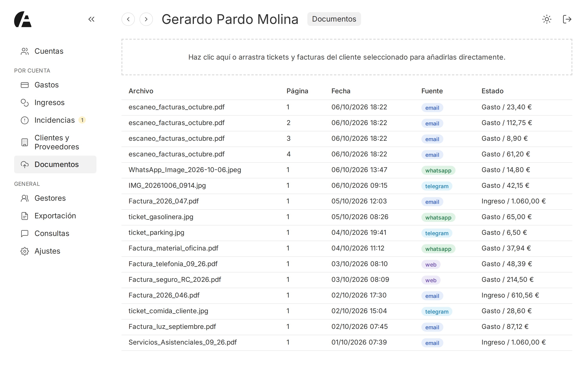Select Documentos in the sidebar
Screen dimensions: 588x392
tap(55, 164)
